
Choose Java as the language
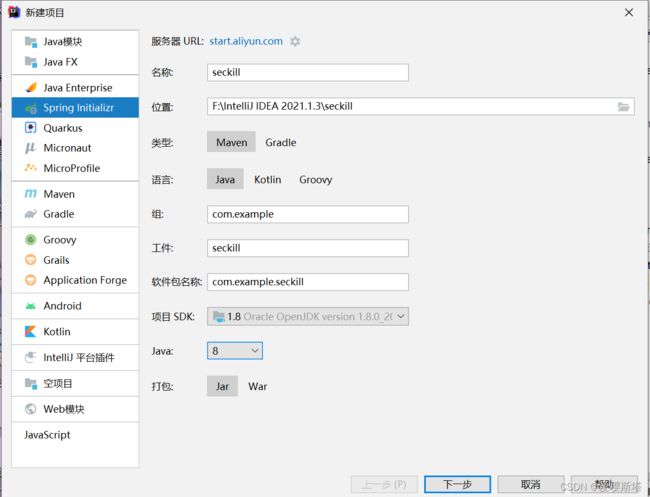(225, 179)
